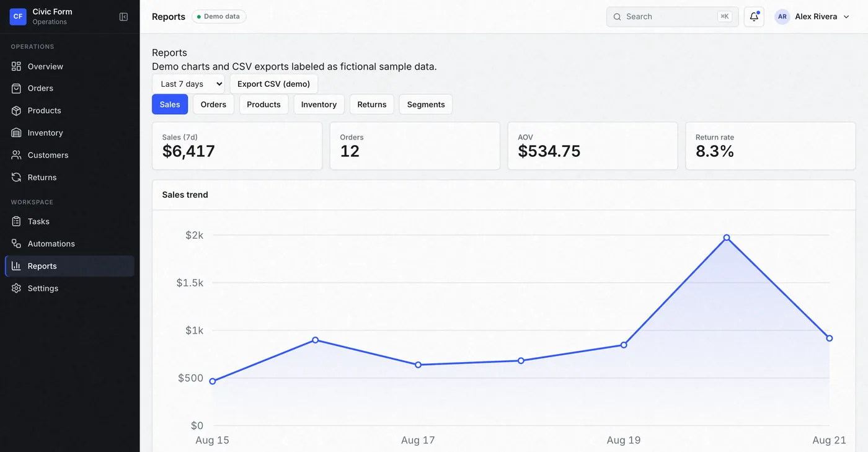Click the Inventory warehouse icon in the sidebar
The width and height of the screenshot is (868, 452).
(16, 133)
